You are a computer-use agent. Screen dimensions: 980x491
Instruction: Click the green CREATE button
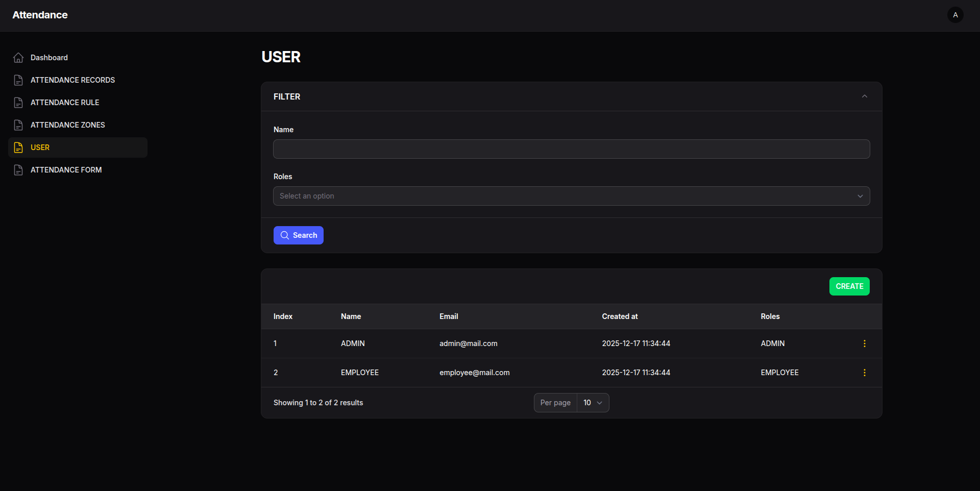[x=849, y=286]
